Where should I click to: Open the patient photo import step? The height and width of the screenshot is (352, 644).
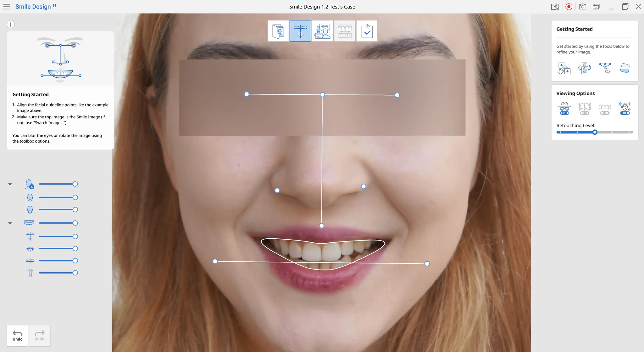tap(278, 31)
